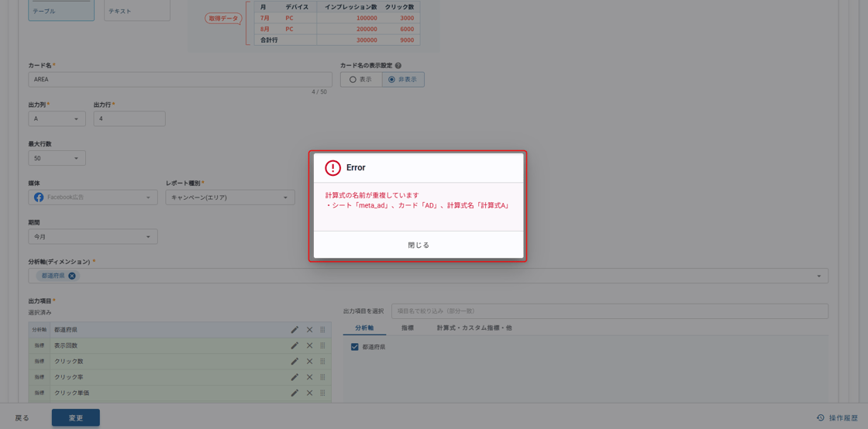The height and width of the screenshot is (429, 868).
Task: Select the 表示 radio option
Action: coord(361,79)
